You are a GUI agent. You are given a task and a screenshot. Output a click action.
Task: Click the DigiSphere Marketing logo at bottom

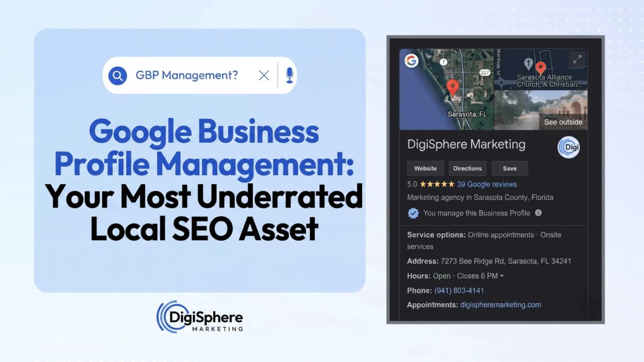point(200,316)
